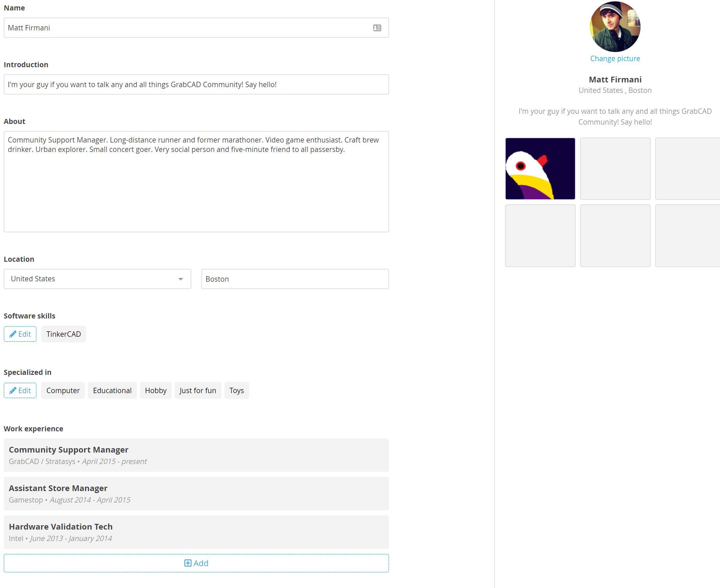Open the United States country dropdown
Screen dimensions: 720x588
click(x=97, y=279)
